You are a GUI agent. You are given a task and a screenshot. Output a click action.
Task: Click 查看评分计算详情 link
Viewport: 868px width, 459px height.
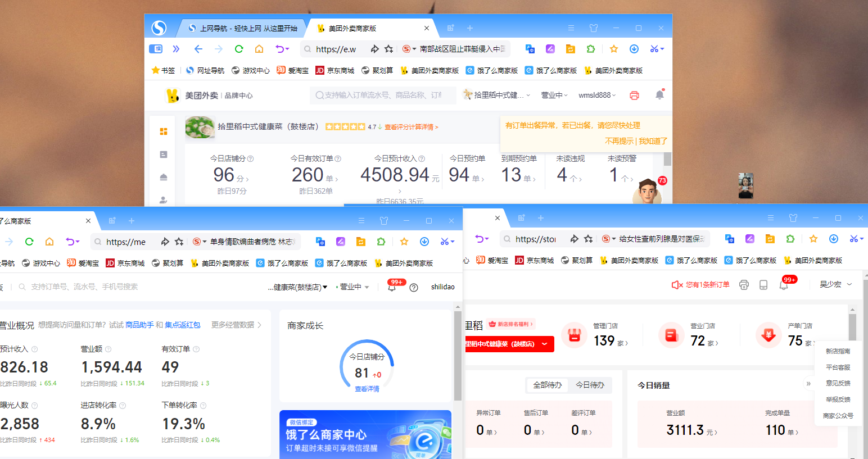tap(411, 127)
